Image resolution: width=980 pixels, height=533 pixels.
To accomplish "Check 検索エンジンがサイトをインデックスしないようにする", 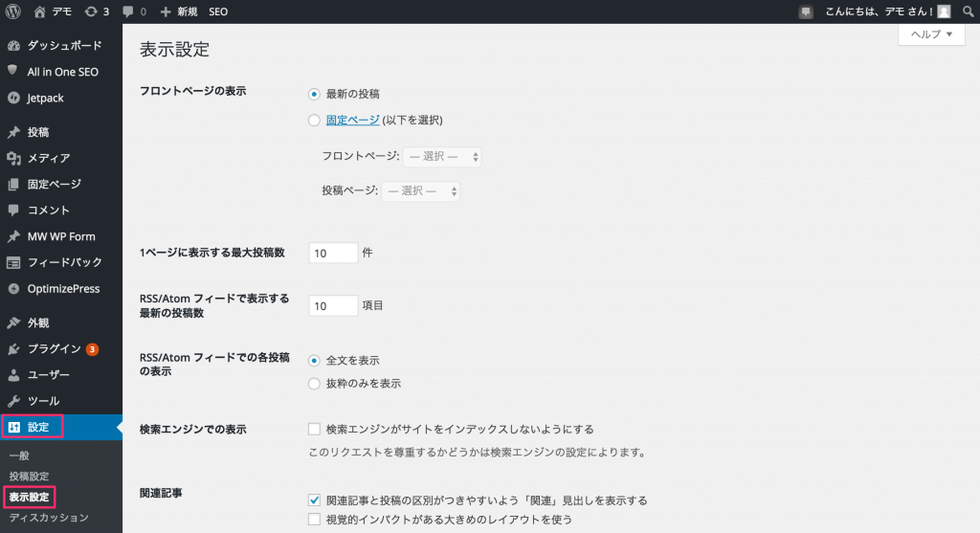I will [x=314, y=430].
